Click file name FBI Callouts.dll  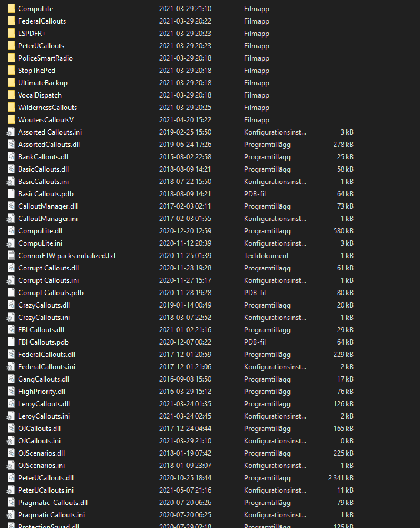pos(41,330)
